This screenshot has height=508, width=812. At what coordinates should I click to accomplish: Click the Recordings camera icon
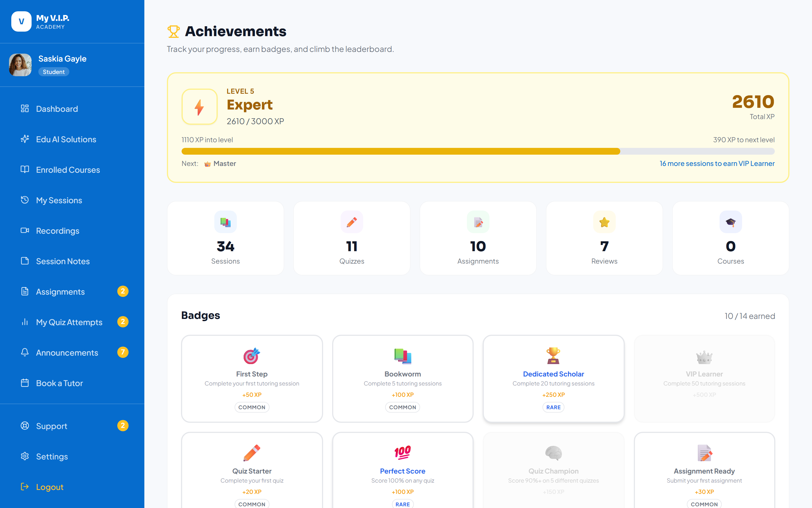coord(25,231)
